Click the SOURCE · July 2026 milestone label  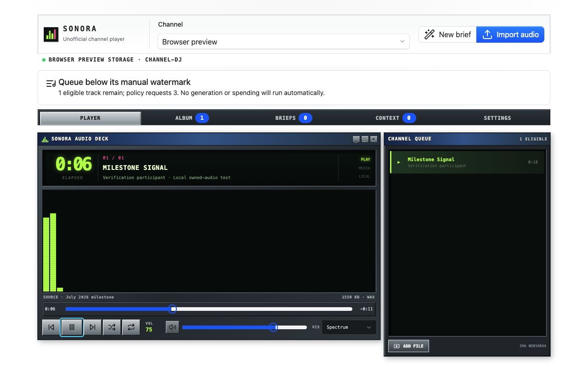click(x=79, y=297)
